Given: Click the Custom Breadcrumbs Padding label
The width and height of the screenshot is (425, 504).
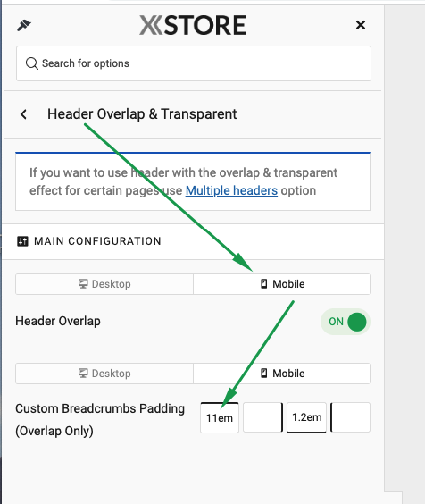Looking at the screenshot, I should tap(100, 420).
